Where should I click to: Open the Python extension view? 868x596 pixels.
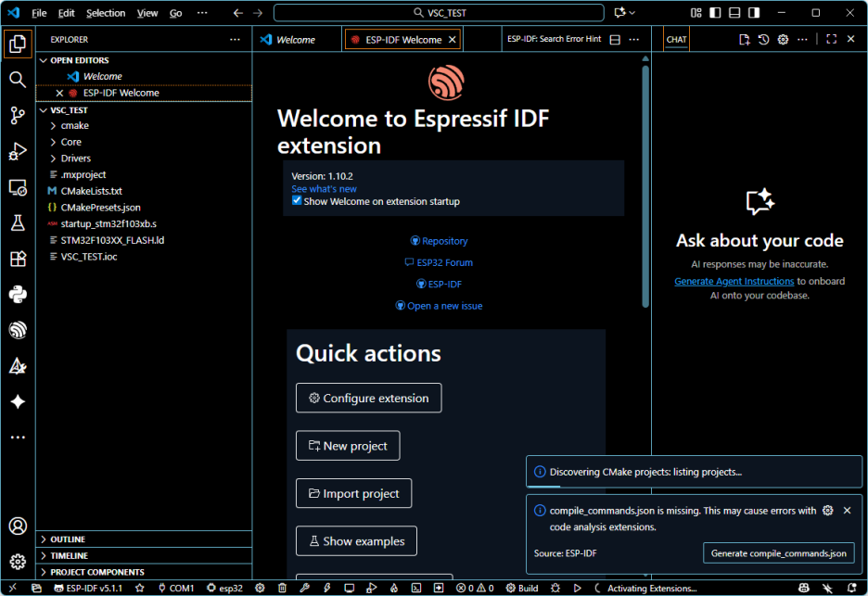coord(18,295)
